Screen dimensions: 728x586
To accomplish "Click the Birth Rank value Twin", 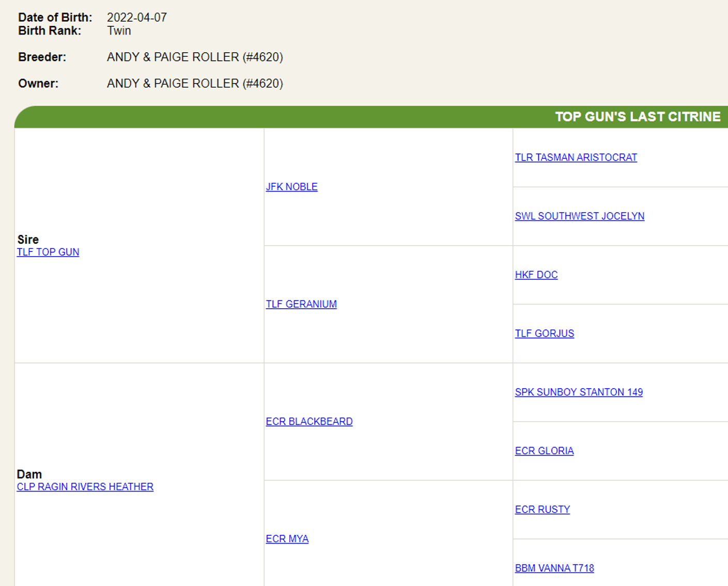I will (x=119, y=30).
